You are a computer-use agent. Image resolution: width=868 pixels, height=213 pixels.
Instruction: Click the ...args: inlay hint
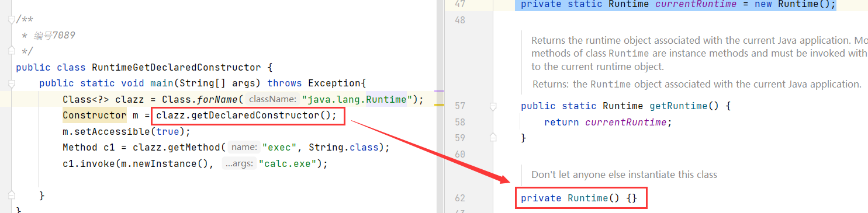tap(239, 164)
